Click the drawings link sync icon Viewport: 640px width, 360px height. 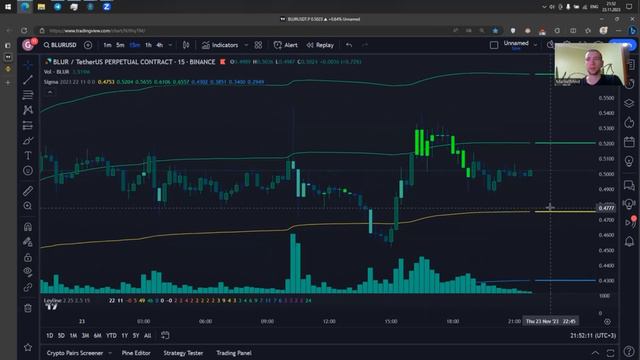[28, 287]
